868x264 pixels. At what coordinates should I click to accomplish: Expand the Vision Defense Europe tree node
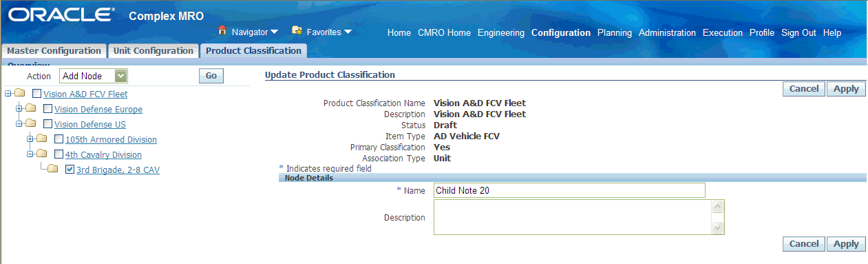point(19,109)
